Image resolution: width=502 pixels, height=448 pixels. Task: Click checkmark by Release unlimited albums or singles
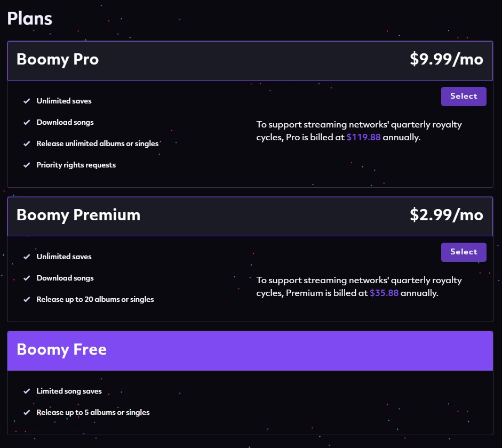[x=27, y=144]
